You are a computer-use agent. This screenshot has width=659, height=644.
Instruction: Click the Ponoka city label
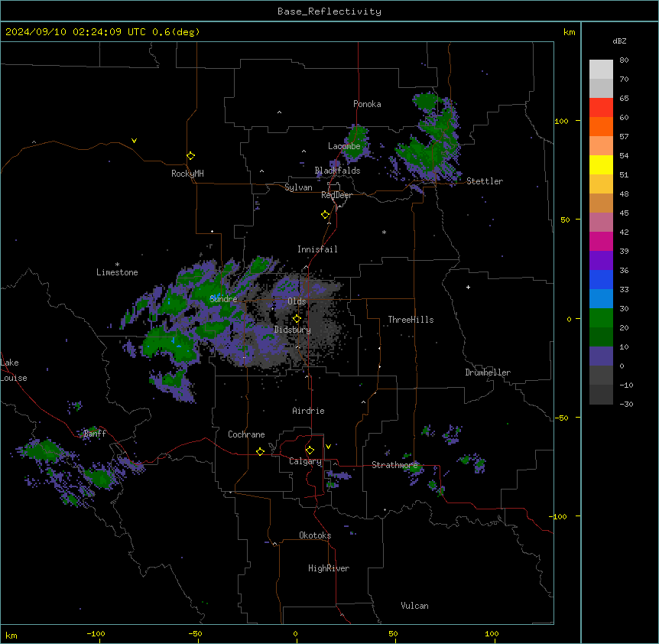pyautogui.click(x=367, y=104)
